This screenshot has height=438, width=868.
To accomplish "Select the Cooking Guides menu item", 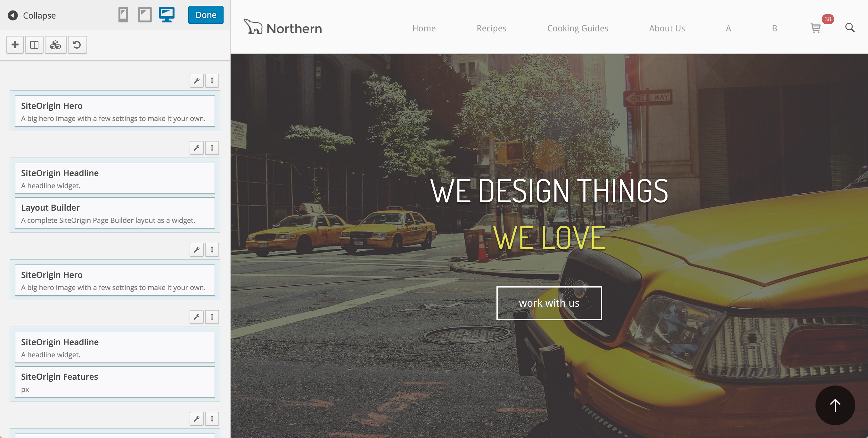I will [577, 28].
